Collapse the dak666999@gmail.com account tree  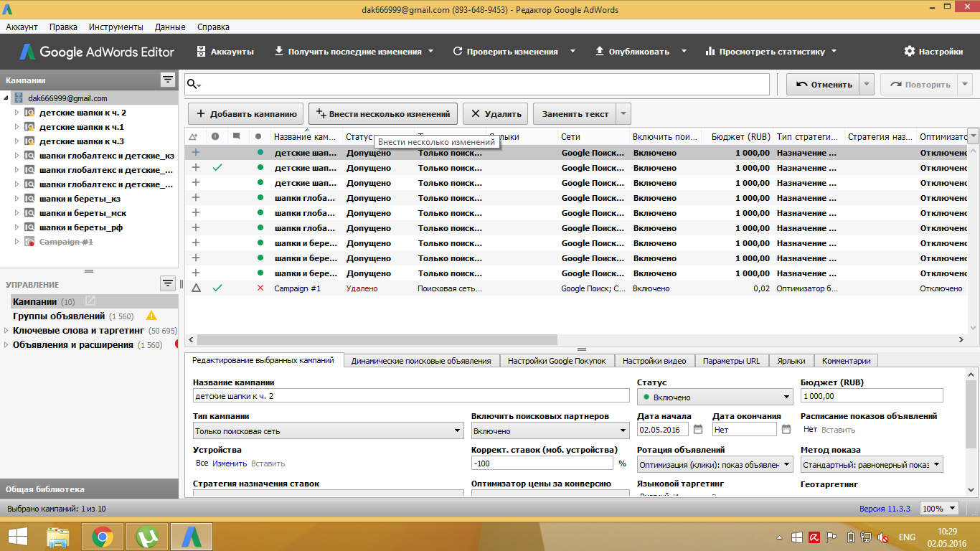point(6,98)
